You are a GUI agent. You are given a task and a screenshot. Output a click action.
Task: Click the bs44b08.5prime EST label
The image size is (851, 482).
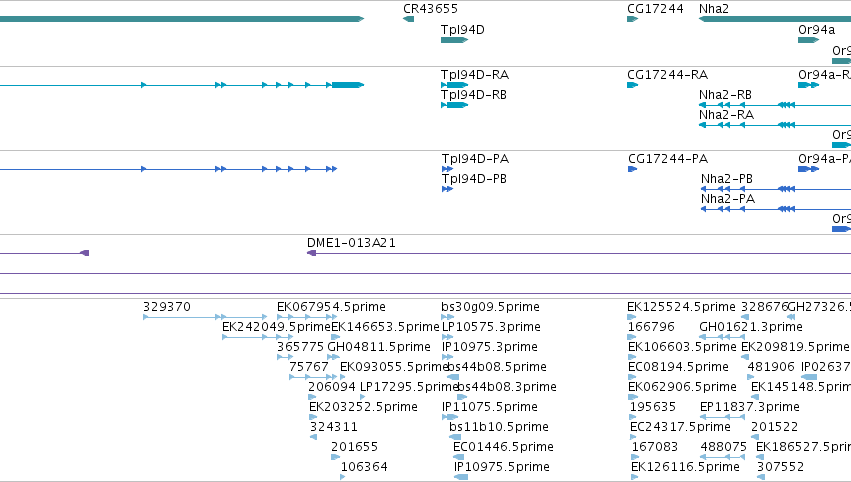pyautogui.click(x=498, y=367)
